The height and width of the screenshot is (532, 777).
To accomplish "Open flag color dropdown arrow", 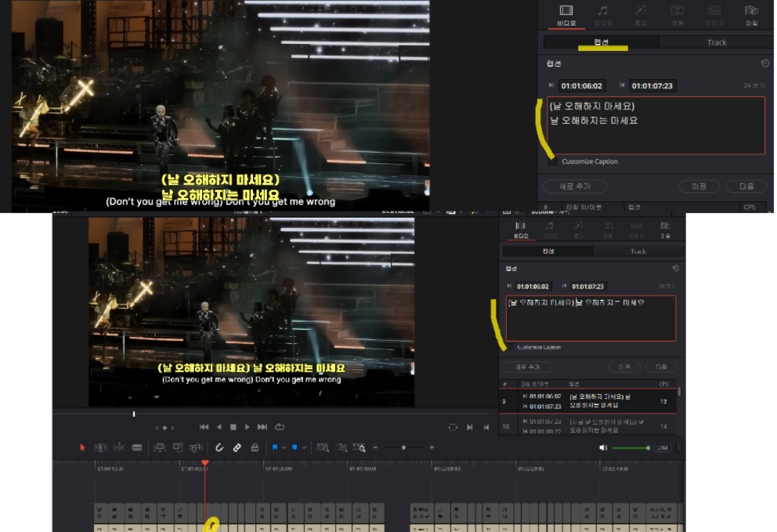I will coord(284,447).
